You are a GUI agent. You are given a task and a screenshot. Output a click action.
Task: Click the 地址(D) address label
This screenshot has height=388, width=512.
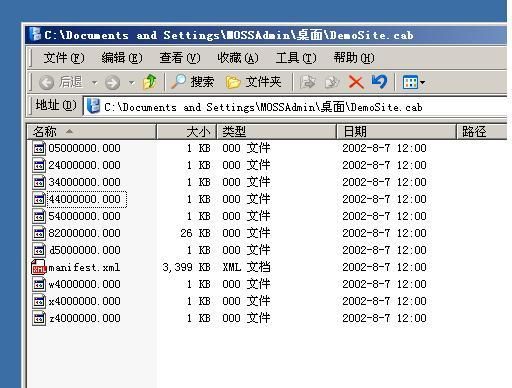(56, 106)
